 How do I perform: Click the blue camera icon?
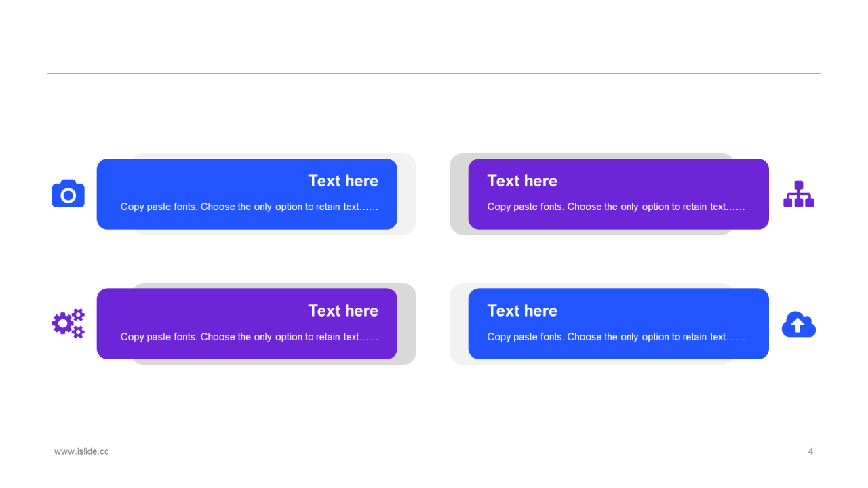point(68,194)
